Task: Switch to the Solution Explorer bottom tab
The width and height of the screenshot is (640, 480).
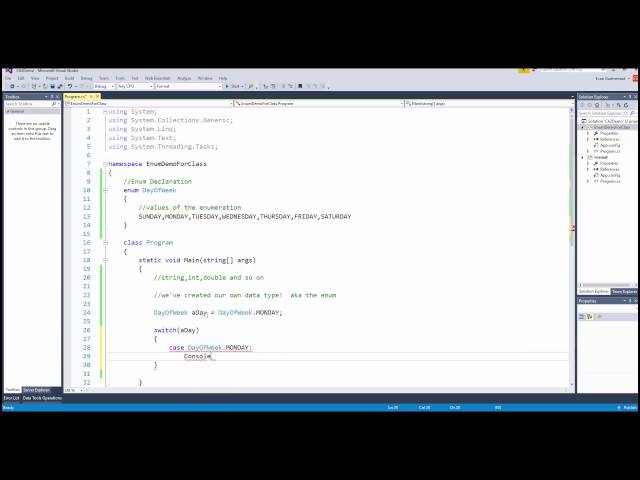Action: pos(593,291)
